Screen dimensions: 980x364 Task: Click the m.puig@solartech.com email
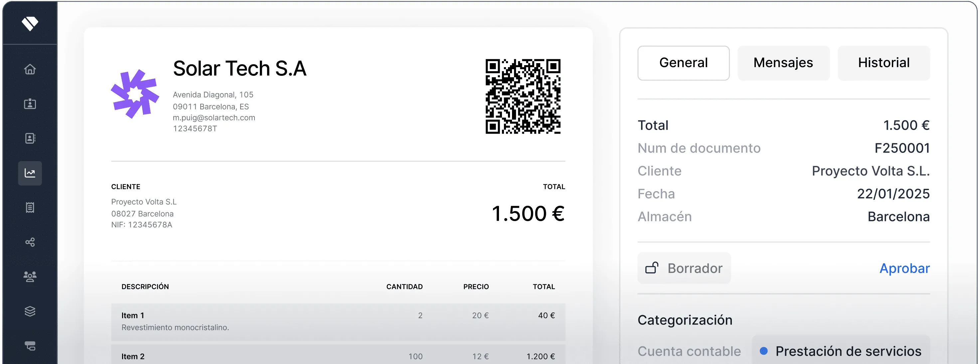214,118
